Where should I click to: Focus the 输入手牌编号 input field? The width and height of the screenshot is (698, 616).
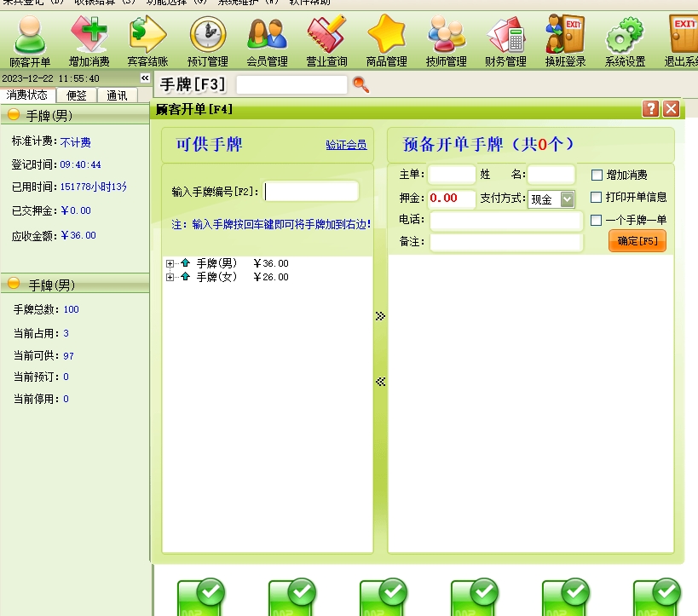tap(312, 192)
